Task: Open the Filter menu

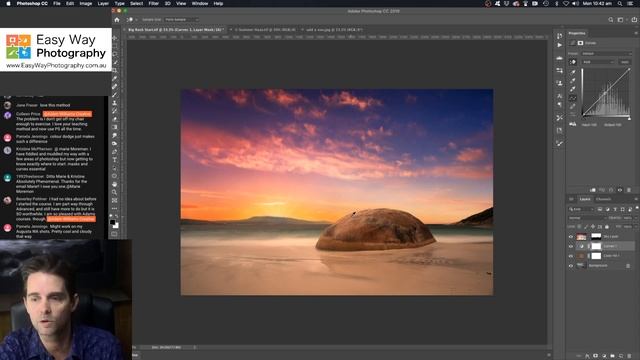Action: click(x=153, y=3)
